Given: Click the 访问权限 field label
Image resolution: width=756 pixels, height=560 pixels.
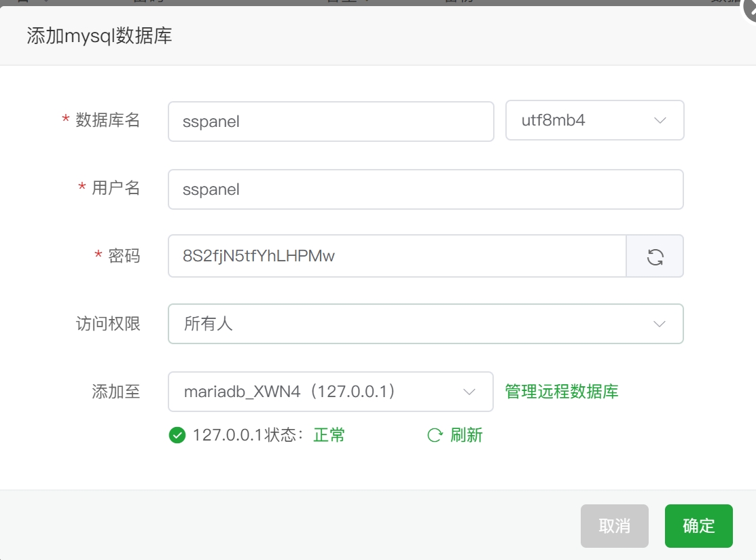Looking at the screenshot, I should [108, 324].
